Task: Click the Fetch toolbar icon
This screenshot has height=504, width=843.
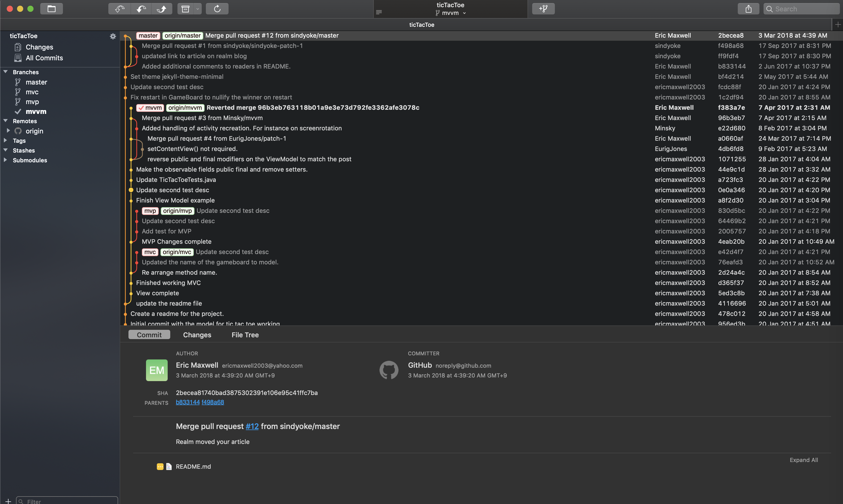Action: click(x=119, y=9)
